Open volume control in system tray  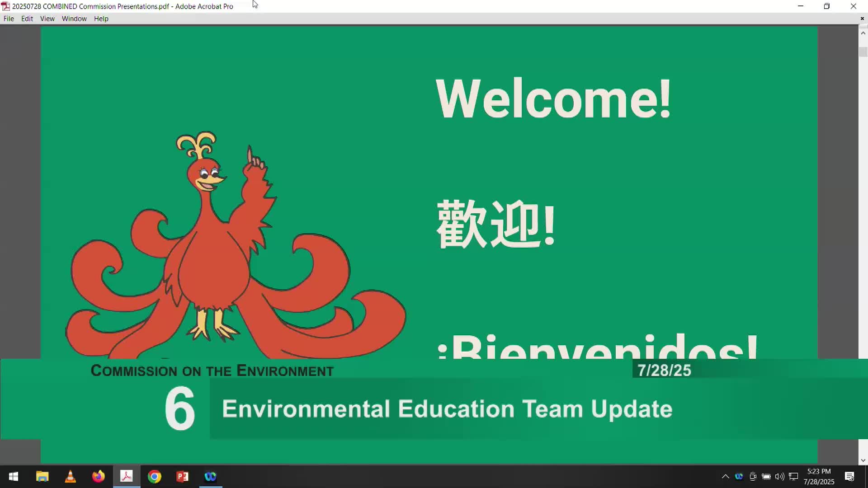[779, 476]
